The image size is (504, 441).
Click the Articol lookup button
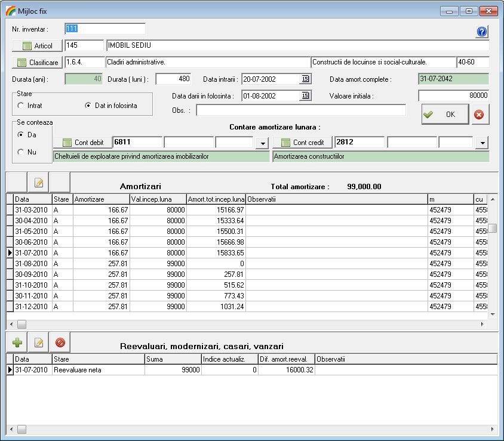(x=37, y=46)
